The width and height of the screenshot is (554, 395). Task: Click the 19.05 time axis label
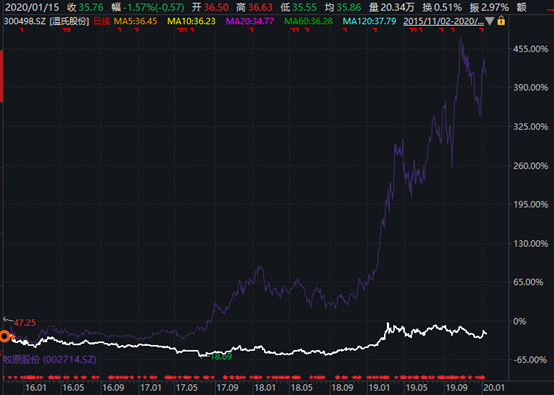[x=417, y=388]
